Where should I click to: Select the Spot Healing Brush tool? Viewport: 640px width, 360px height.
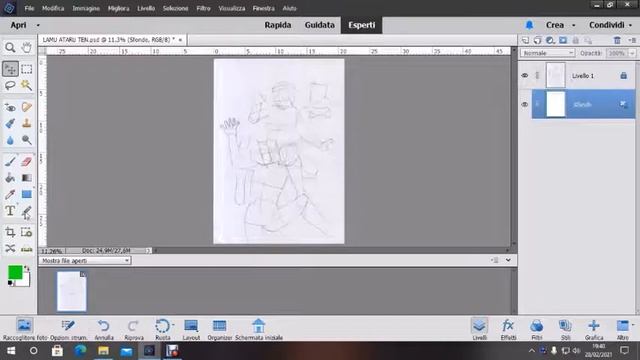click(27, 107)
